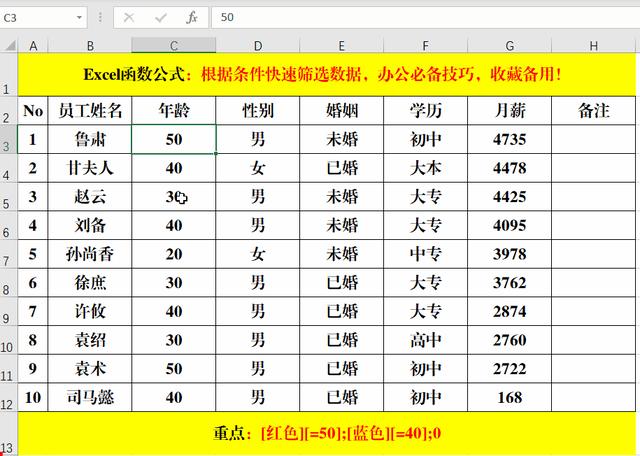The height and width of the screenshot is (456, 640).
Task: Select column G header
Action: pos(509,46)
